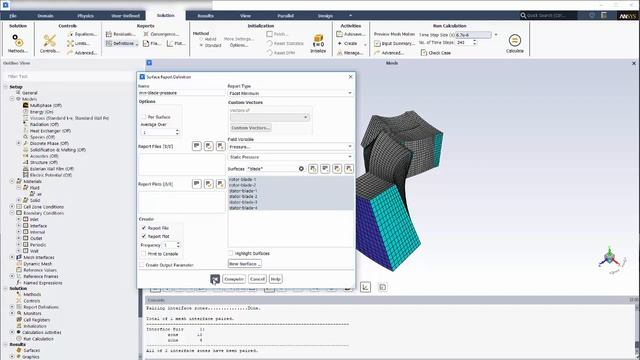Open Field Variable Pressure dropdown

290,147
